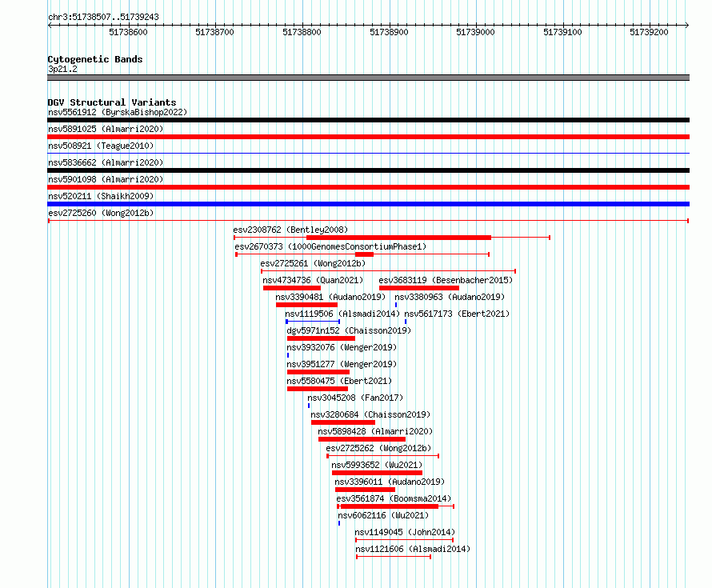Open variant nsv5993652 (Wu2021)

pos(377,465)
